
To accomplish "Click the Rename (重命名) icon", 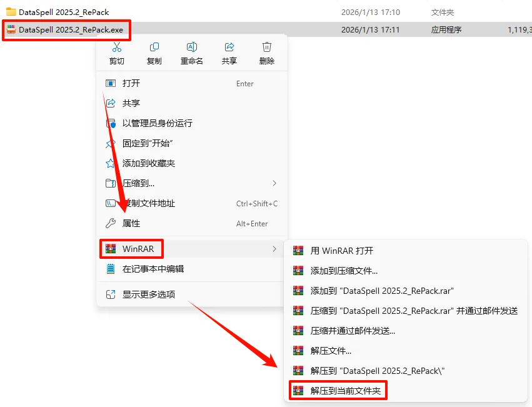I will pos(192,47).
